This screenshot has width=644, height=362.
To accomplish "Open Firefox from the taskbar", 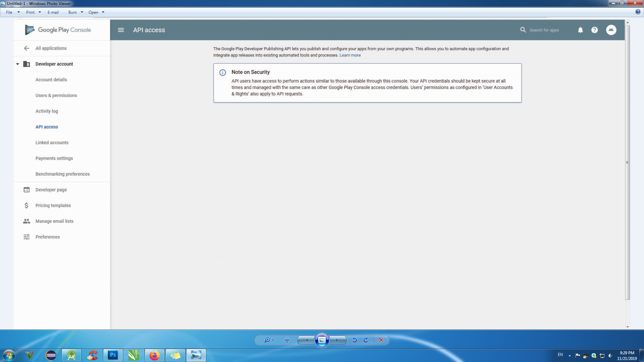I will pos(154,355).
